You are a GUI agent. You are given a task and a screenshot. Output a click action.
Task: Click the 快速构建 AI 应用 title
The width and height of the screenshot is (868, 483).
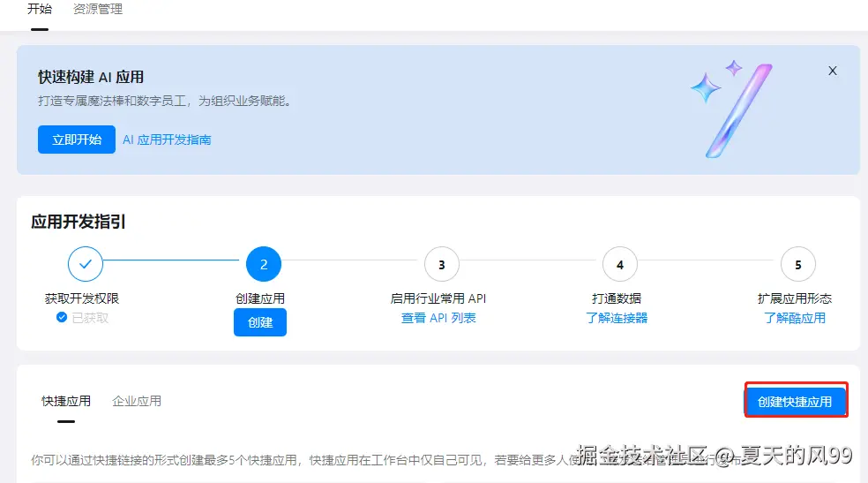click(x=91, y=77)
